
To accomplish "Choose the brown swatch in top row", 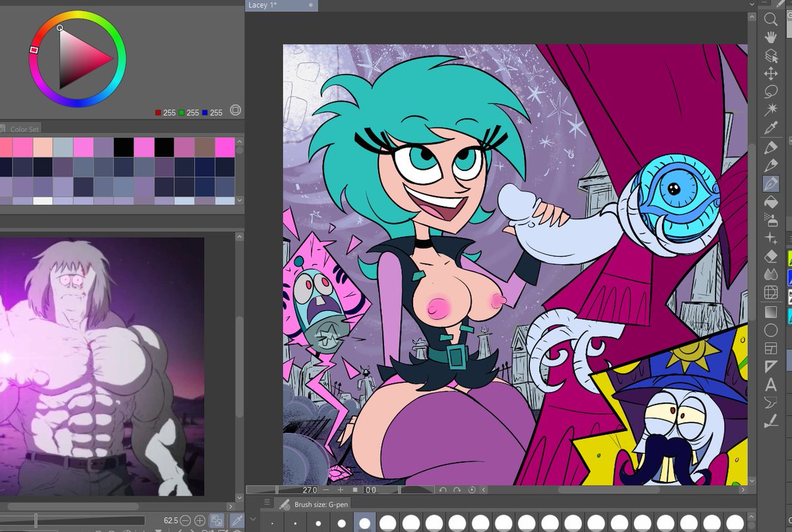I will click(205, 147).
